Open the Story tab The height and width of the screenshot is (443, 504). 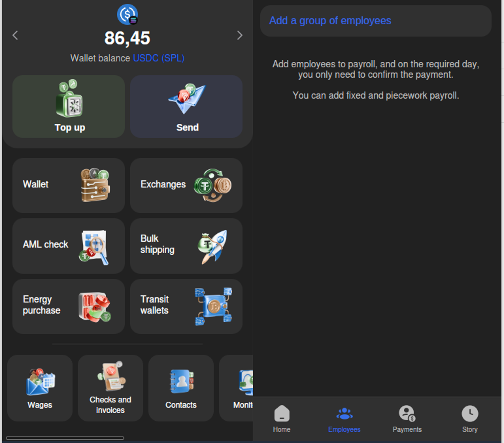[470, 419]
